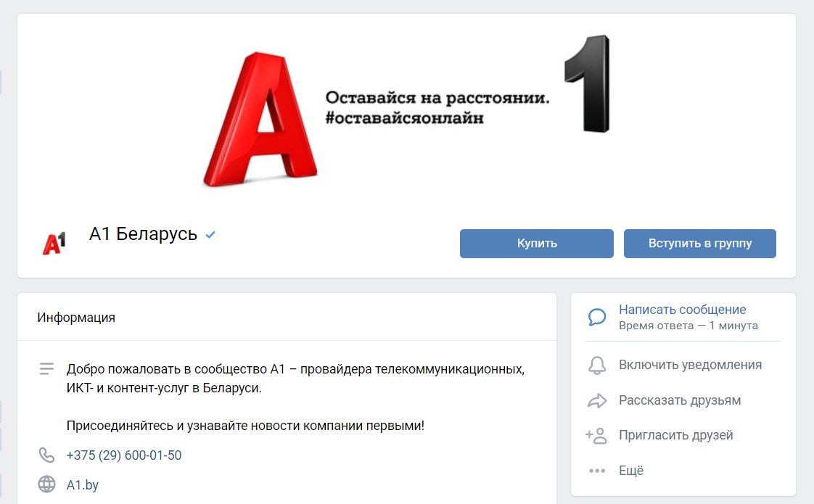
Task: Enable notifications via Включить уведомления
Action: pyautogui.click(x=690, y=365)
